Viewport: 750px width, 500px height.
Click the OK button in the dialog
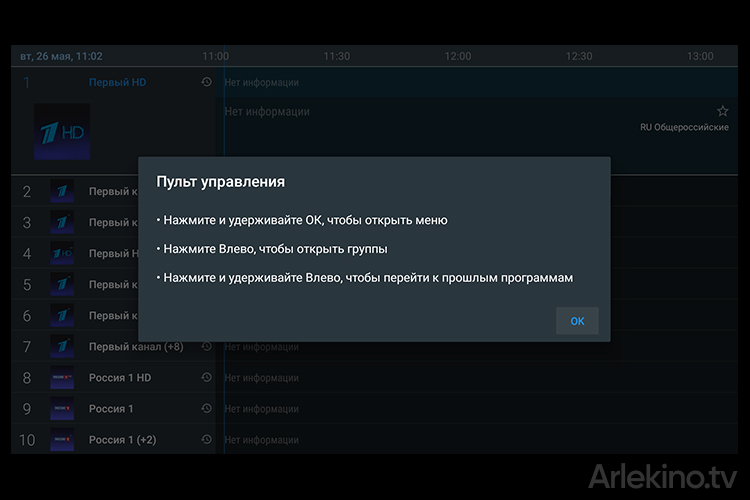click(x=577, y=321)
